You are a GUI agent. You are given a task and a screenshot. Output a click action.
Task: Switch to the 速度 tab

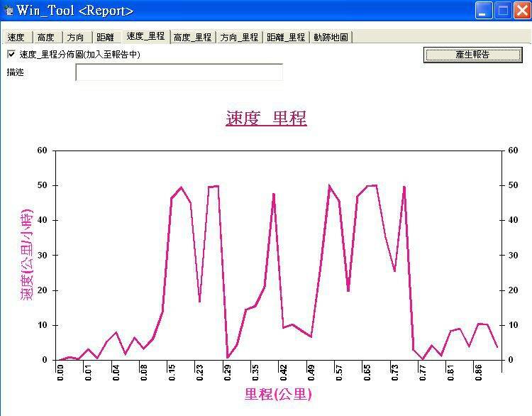click(x=16, y=38)
